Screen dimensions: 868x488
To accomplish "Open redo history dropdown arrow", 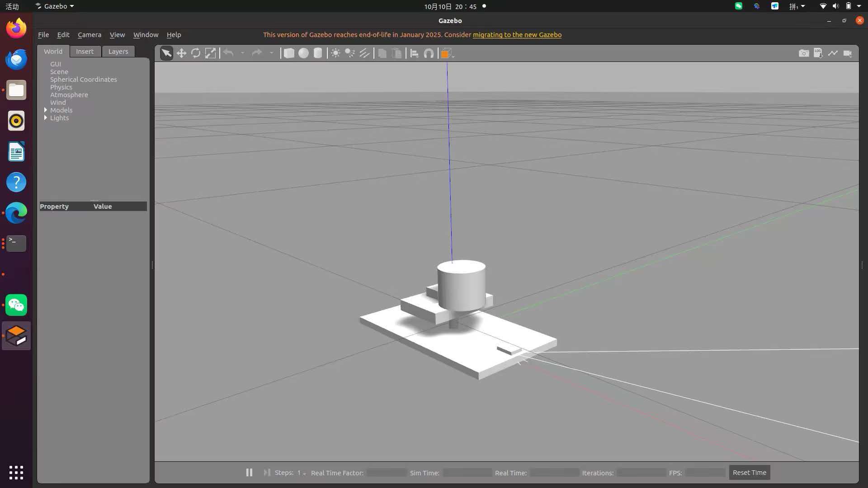I will (x=271, y=53).
